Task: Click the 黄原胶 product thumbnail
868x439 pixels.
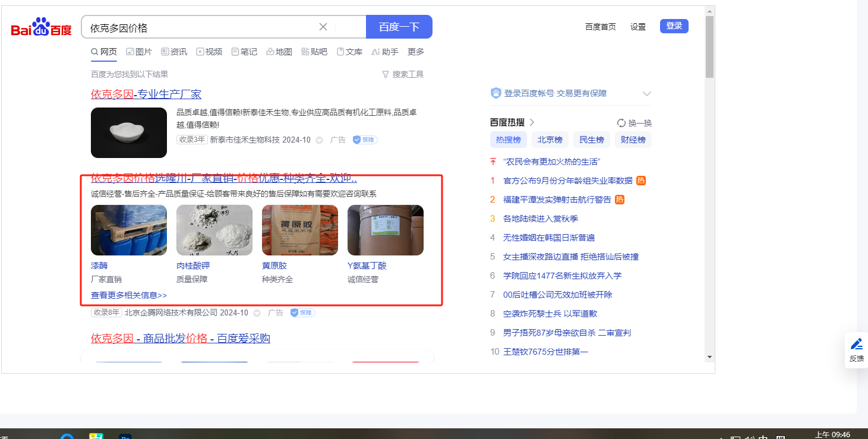Action: [x=300, y=230]
